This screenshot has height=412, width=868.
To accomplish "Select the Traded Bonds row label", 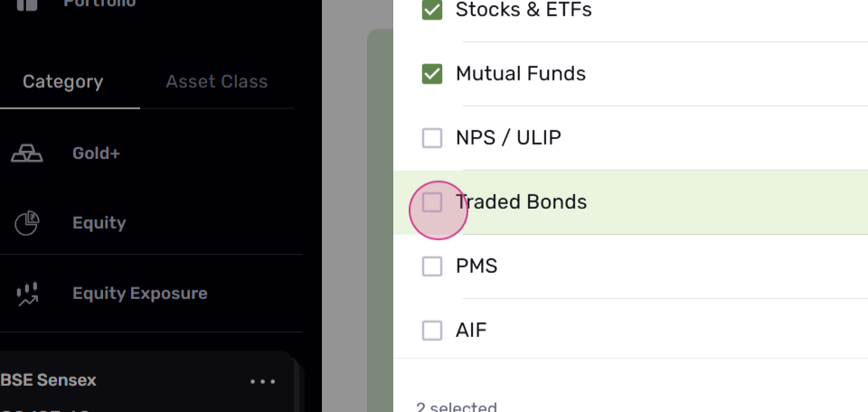I will coord(521,201).
